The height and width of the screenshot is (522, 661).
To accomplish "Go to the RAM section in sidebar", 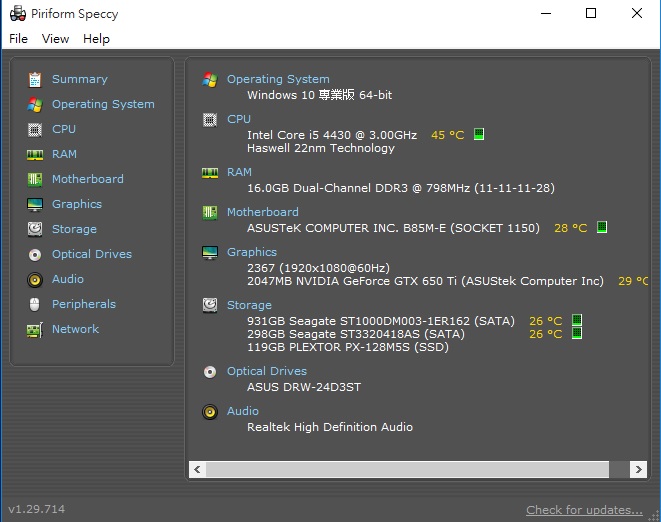I will [x=64, y=154].
